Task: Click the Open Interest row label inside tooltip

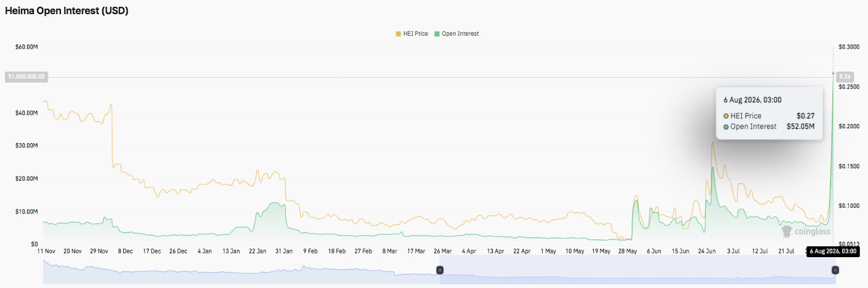Action: [753, 126]
